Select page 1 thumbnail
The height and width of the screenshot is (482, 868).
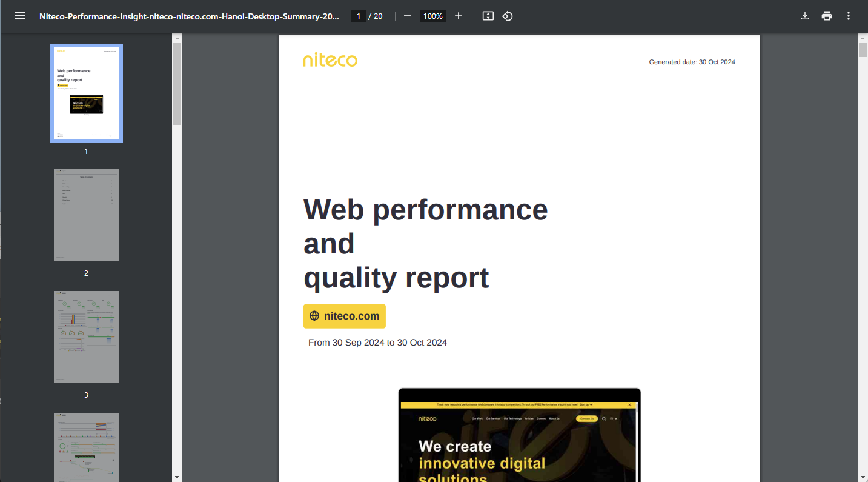point(87,93)
